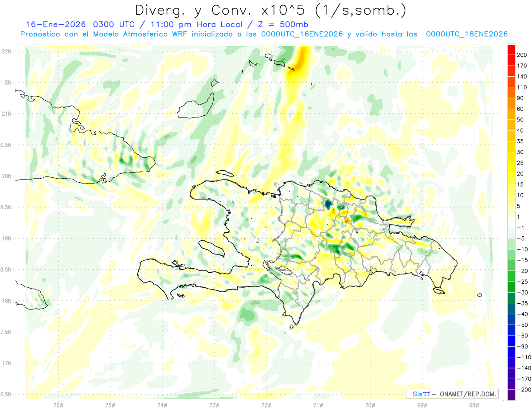Click latitude label '19N'
This screenshot has height=411, width=532.
coord(7,238)
